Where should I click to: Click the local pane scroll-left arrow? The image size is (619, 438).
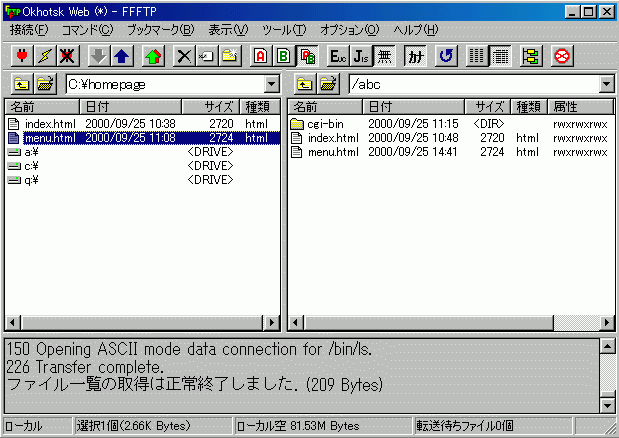(13, 323)
